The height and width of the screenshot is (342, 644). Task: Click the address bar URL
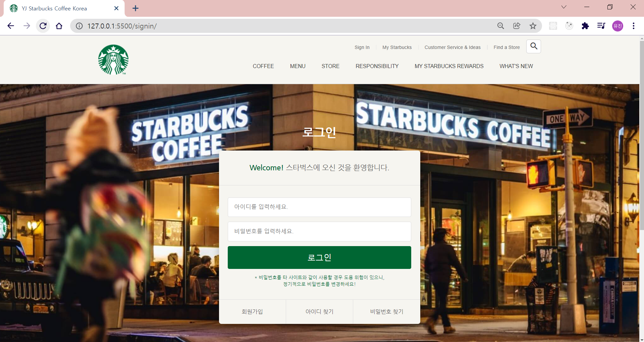pyautogui.click(x=122, y=26)
